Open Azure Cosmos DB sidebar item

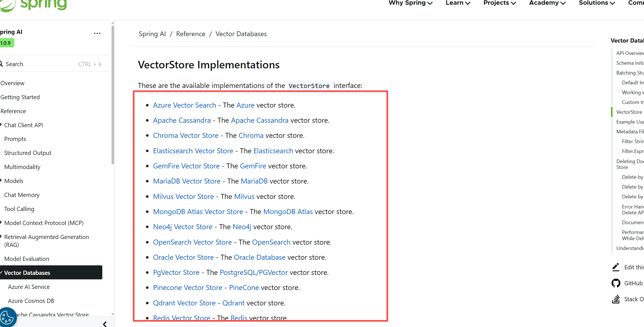coord(31,301)
